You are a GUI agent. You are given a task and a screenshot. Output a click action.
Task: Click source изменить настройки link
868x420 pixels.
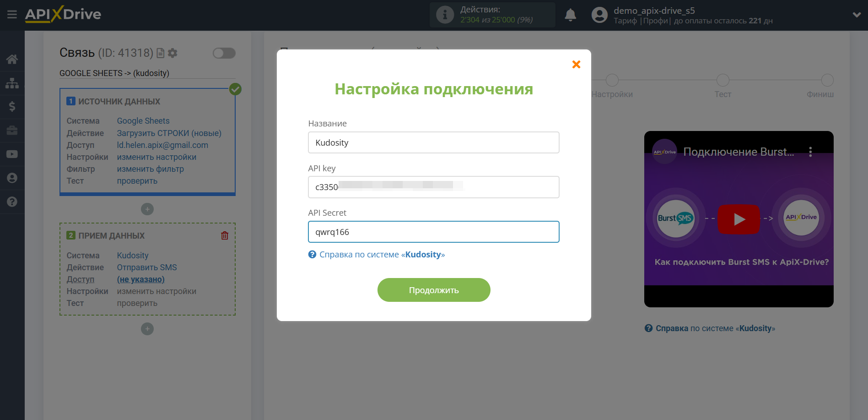point(156,157)
